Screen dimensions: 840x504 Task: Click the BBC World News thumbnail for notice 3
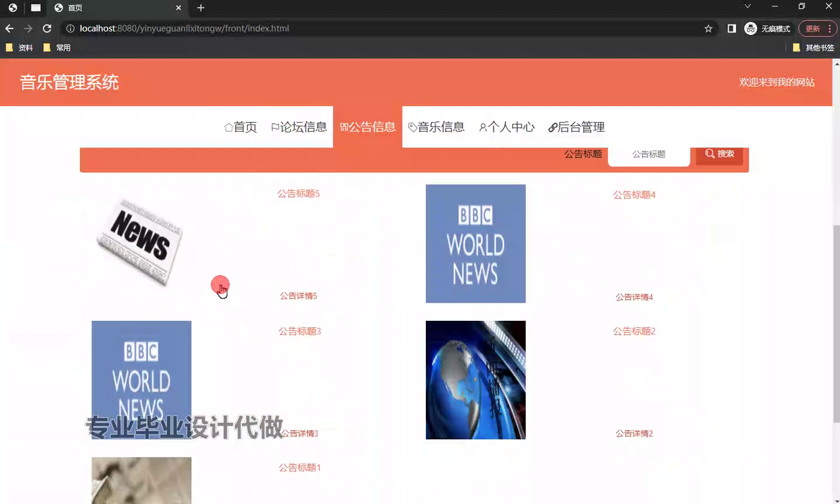(x=141, y=380)
